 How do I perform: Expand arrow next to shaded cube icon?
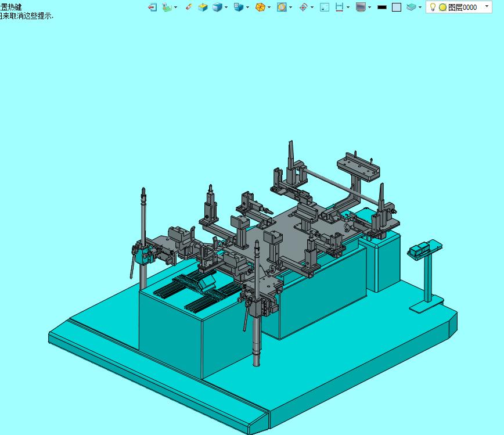(226, 7)
